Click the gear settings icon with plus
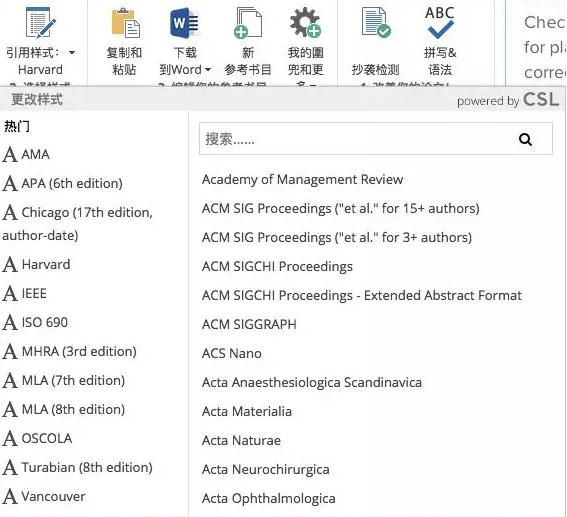Image resolution: width=567 pixels, height=517 pixels. tap(305, 22)
